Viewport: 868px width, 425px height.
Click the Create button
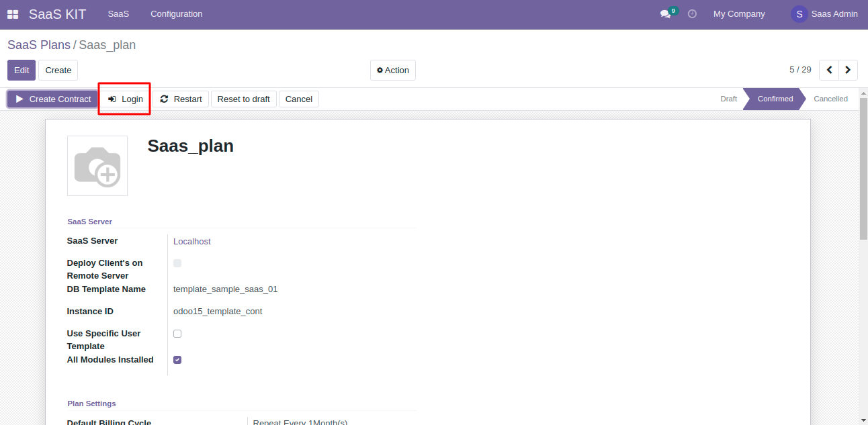58,70
